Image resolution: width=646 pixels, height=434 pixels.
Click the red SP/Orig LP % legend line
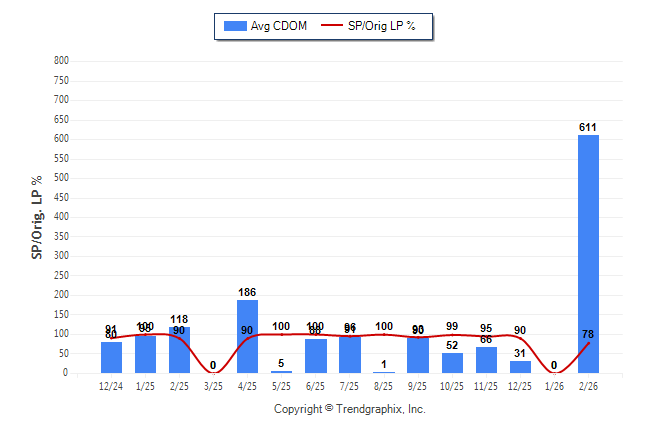331,26
